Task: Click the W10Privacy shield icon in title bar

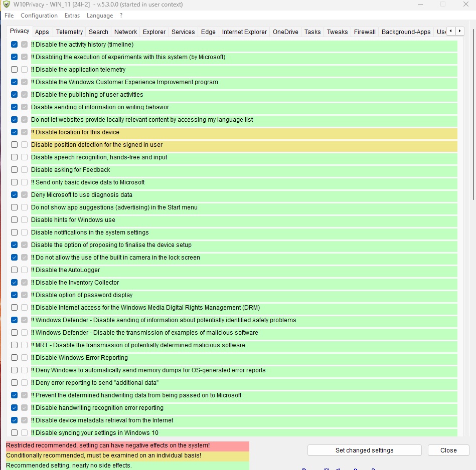Action: click(x=7, y=5)
